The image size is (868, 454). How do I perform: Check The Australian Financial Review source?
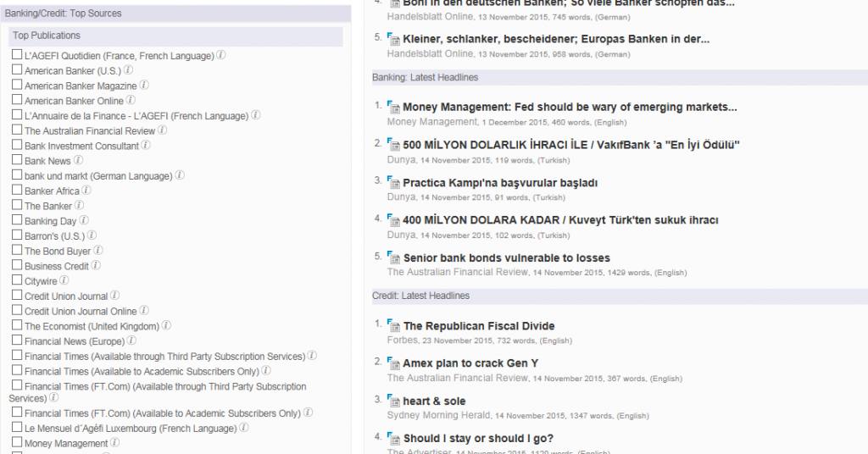point(17,130)
